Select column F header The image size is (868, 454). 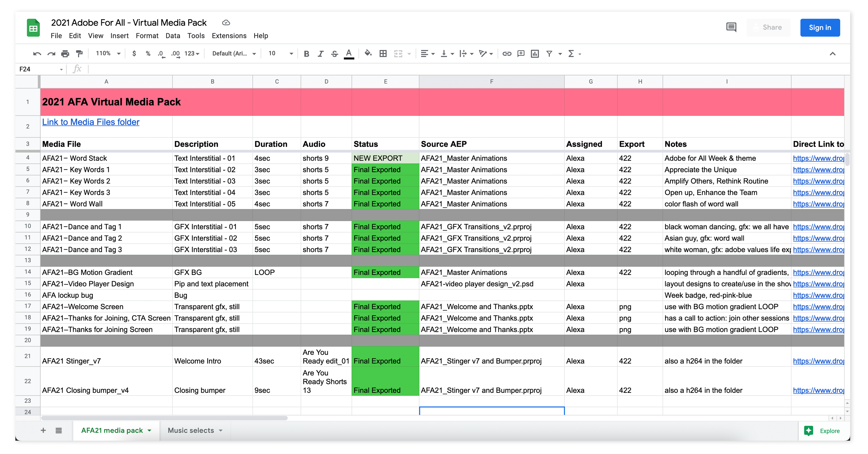pyautogui.click(x=492, y=82)
